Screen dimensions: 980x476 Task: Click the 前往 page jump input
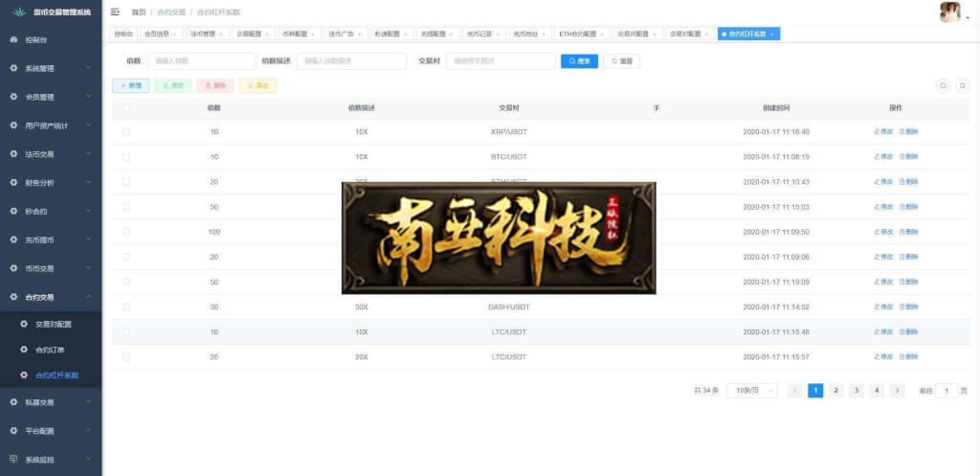click(x=947, y=391)
